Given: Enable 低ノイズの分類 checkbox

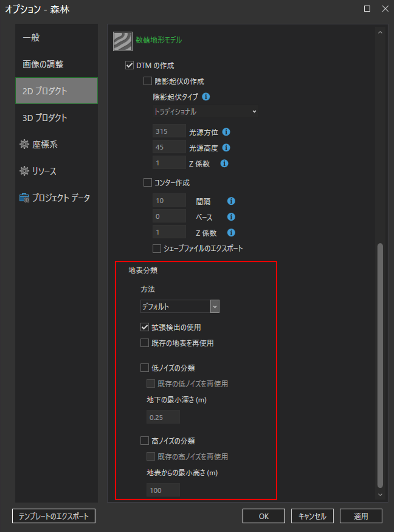Looking at the screenshot, I should [144, 368].
